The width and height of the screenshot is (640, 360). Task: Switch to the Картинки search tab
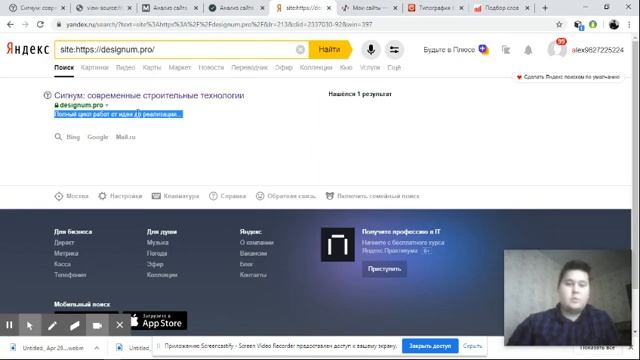95,67
